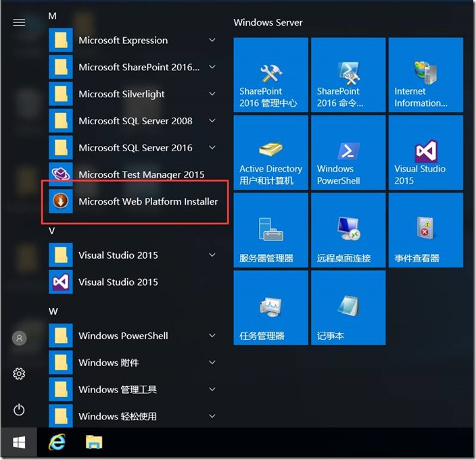The image size is (476, 460).
Task: Open File Explorer from the taskbar
Action: pos(94,442)
